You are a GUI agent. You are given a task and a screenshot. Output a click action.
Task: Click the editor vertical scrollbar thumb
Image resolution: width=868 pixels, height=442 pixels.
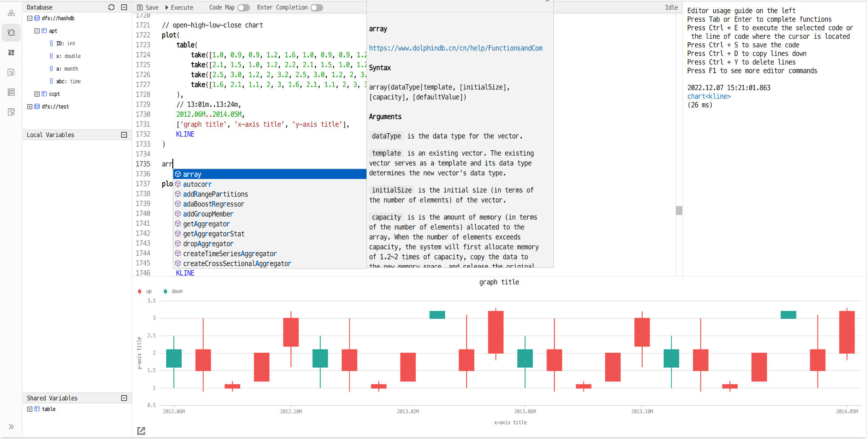[679, 210]
